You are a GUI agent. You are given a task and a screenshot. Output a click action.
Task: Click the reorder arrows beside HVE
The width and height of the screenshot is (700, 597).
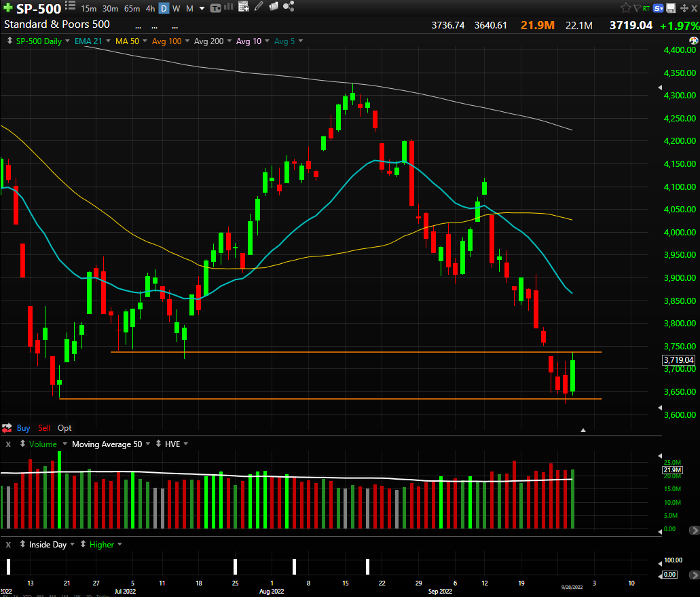[158, 444]
